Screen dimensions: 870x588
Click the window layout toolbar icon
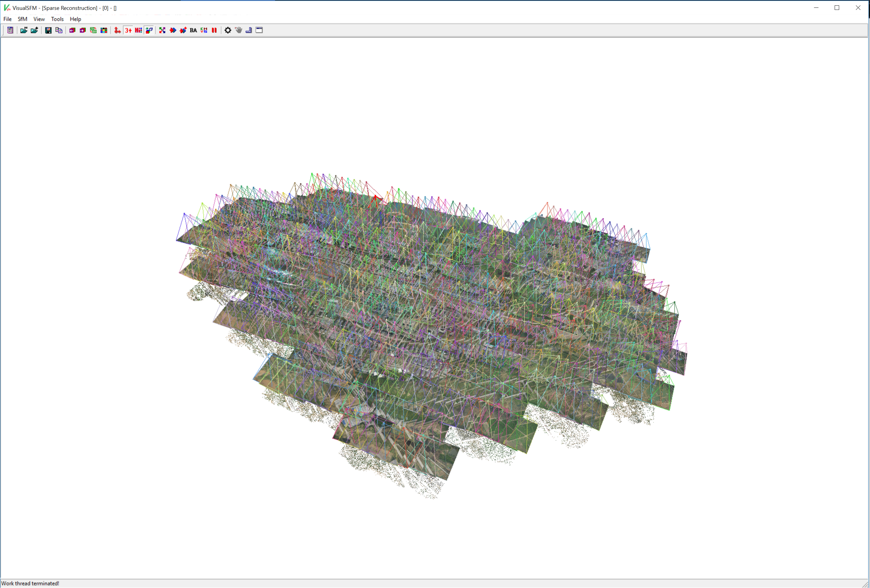point(259,30)
